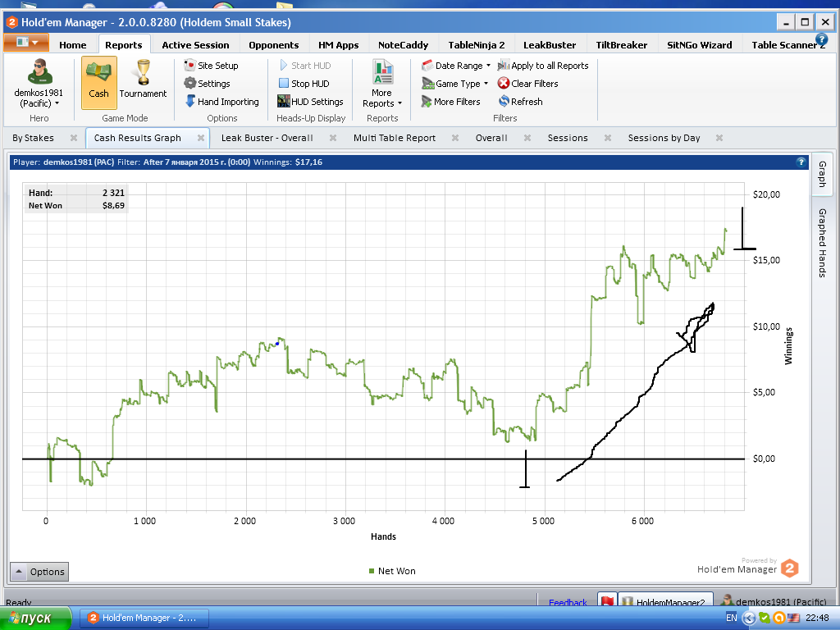Open the TableNinja 2 tab

tap(477, 45)
